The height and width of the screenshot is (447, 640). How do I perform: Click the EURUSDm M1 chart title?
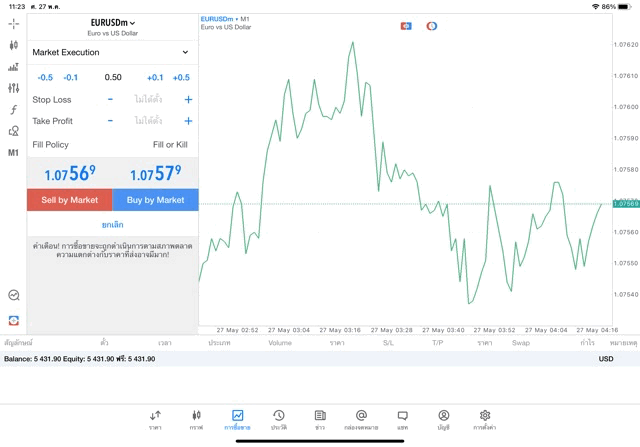pos(225,19)
